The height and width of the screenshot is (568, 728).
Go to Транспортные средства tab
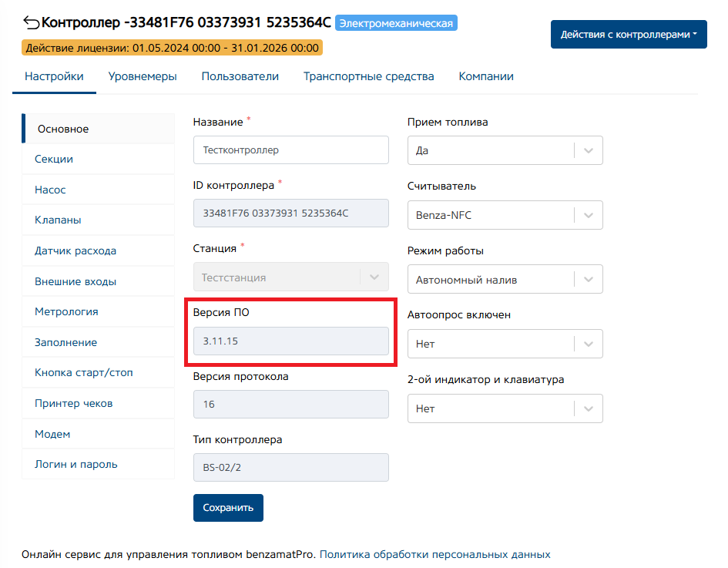click(368, 76)
